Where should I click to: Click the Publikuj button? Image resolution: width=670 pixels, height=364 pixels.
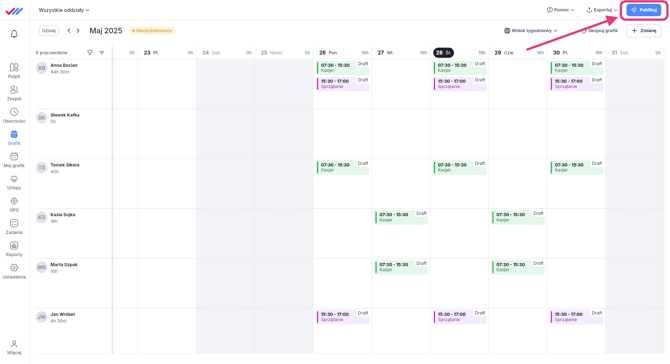pos(644,10)
